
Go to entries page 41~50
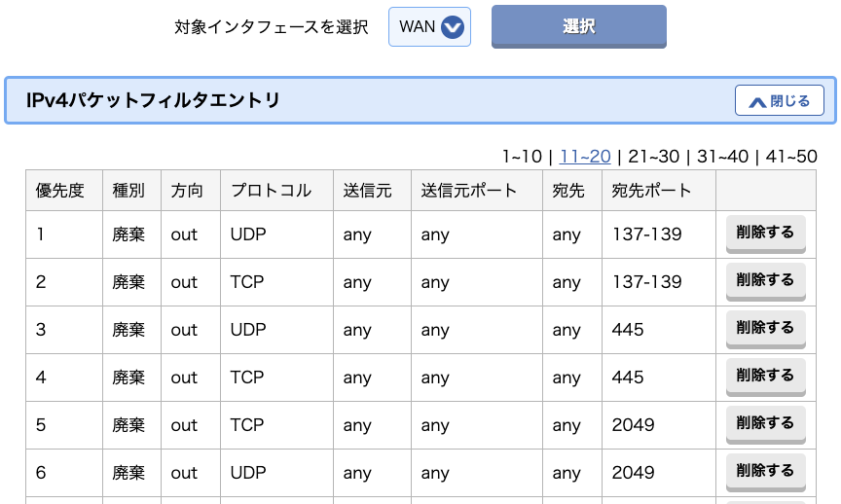pyautogui.click(x=789, y=157)
